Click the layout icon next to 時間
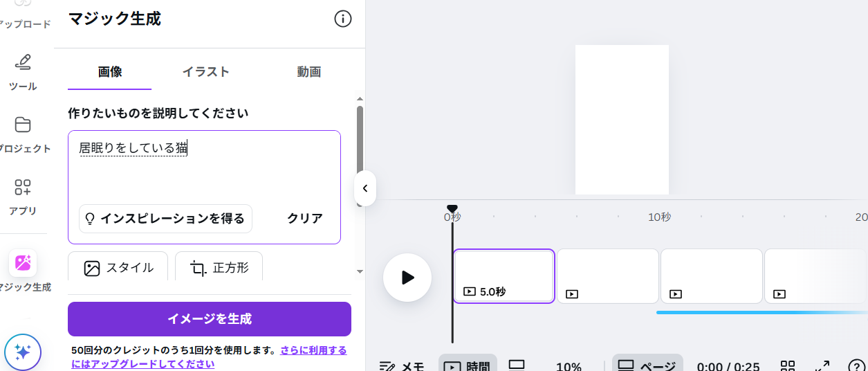868x371 pixels. click(517, 365)
